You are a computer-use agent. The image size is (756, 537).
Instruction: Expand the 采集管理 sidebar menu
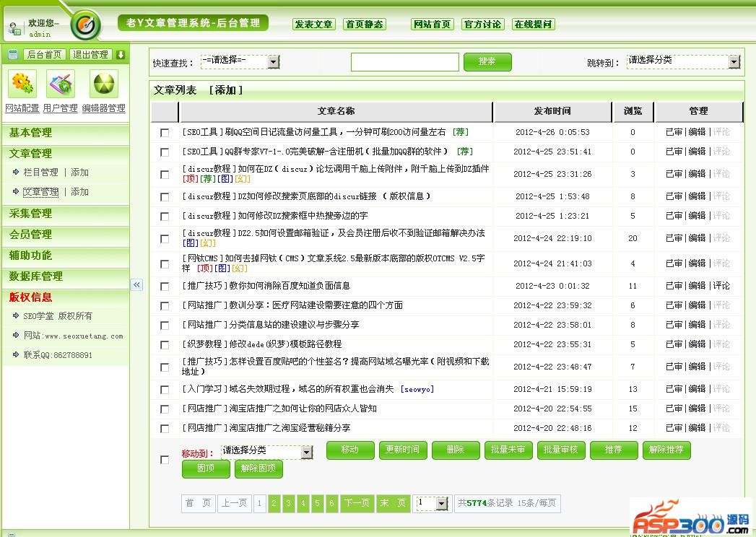[x=30, y=214]
